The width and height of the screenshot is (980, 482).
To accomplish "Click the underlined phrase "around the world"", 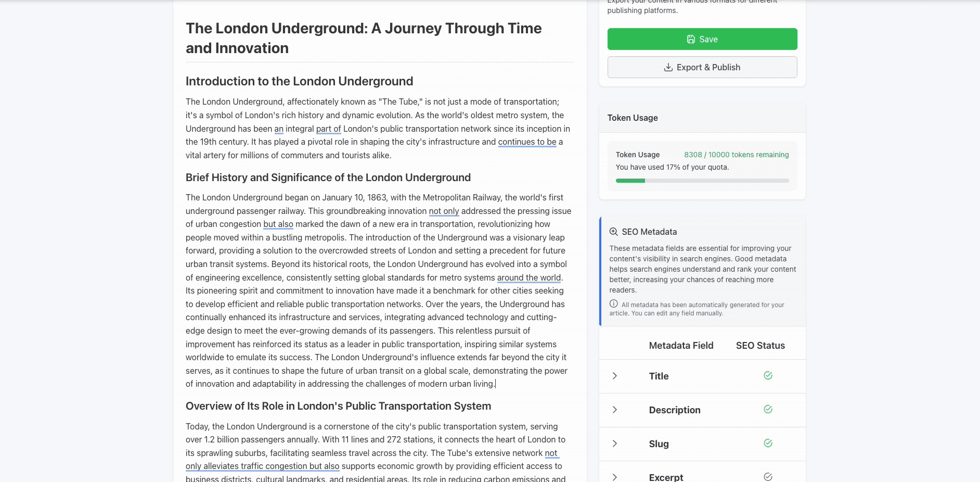I will click(x=528, y=278).
